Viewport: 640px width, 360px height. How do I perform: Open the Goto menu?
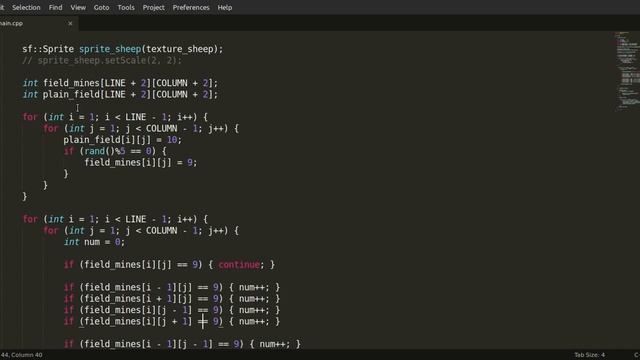[101, 7]
